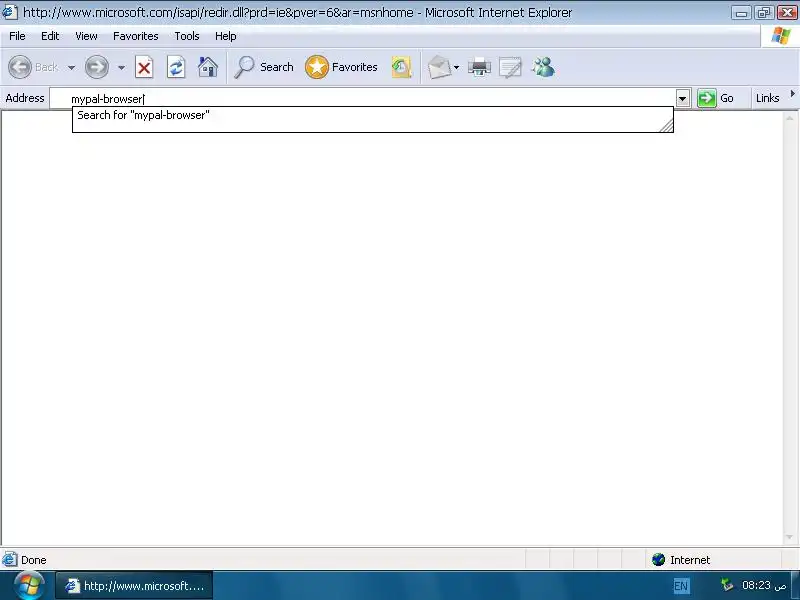Open the Windows Start orb

pos(29,585)
